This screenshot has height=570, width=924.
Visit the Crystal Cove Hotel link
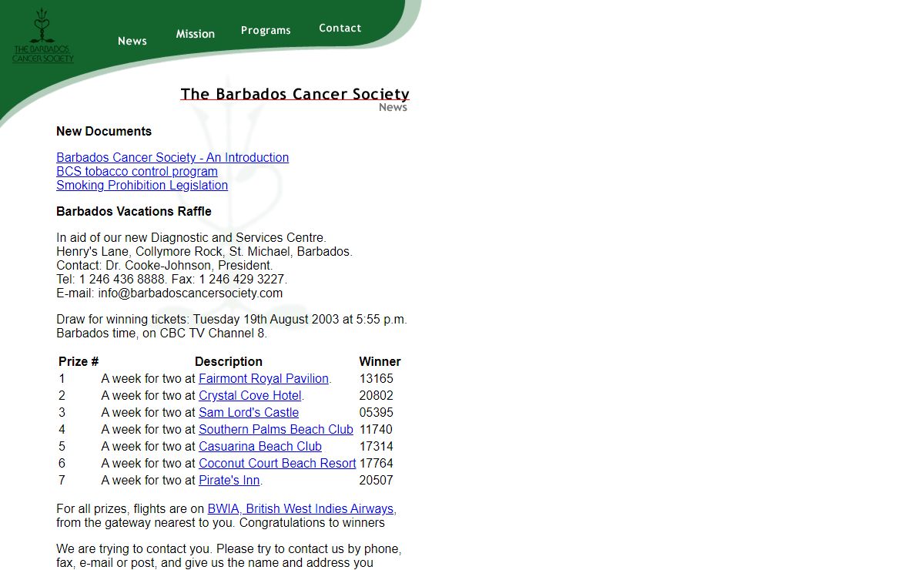point(250,395)
